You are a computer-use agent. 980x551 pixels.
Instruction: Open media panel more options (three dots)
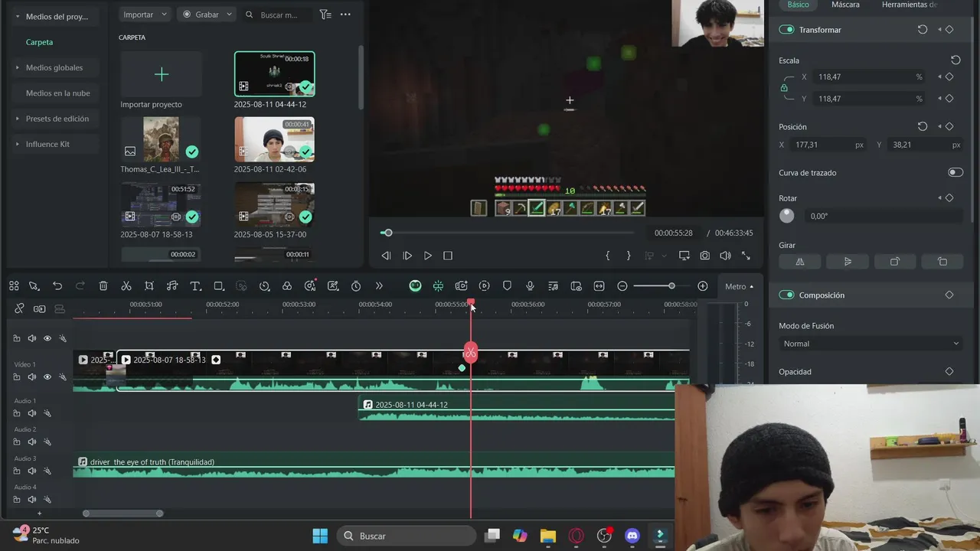tap(345, 15)
